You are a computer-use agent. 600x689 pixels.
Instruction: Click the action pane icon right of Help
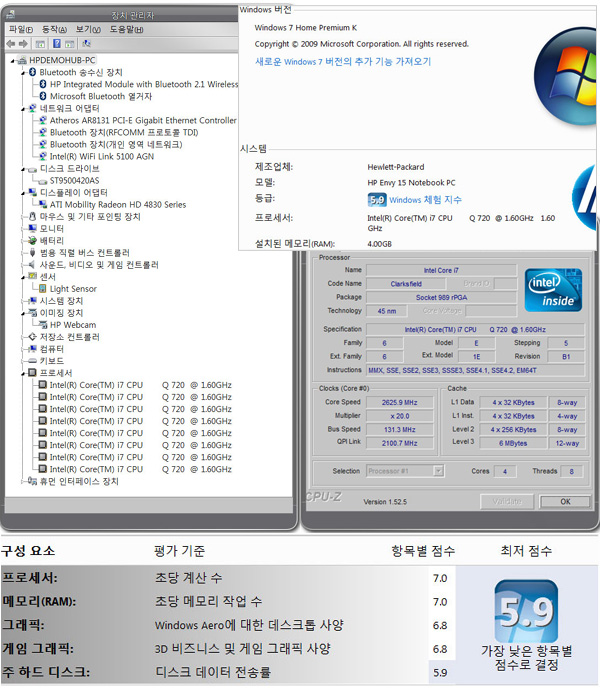click(x=69, y=44)
